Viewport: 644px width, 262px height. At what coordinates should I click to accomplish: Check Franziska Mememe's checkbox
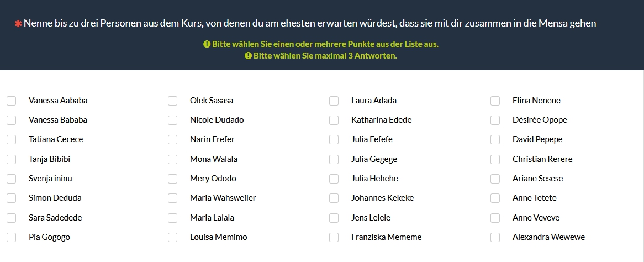tap(334, 237)
